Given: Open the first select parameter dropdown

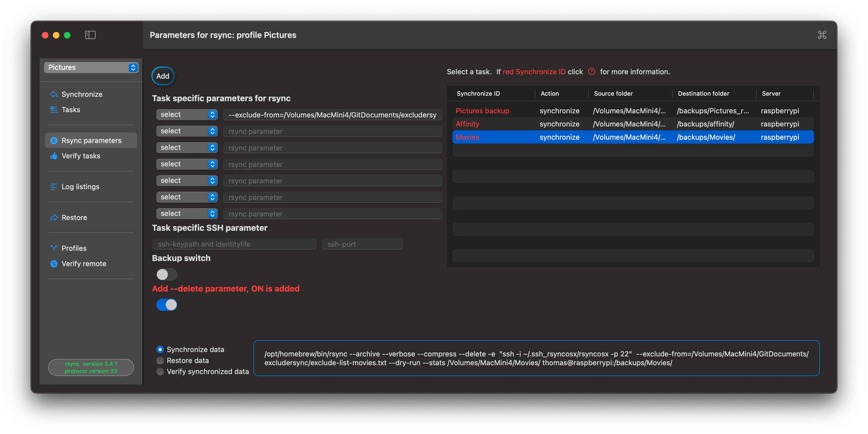Looking at the screenshot, I should click(x=187, y=114).
